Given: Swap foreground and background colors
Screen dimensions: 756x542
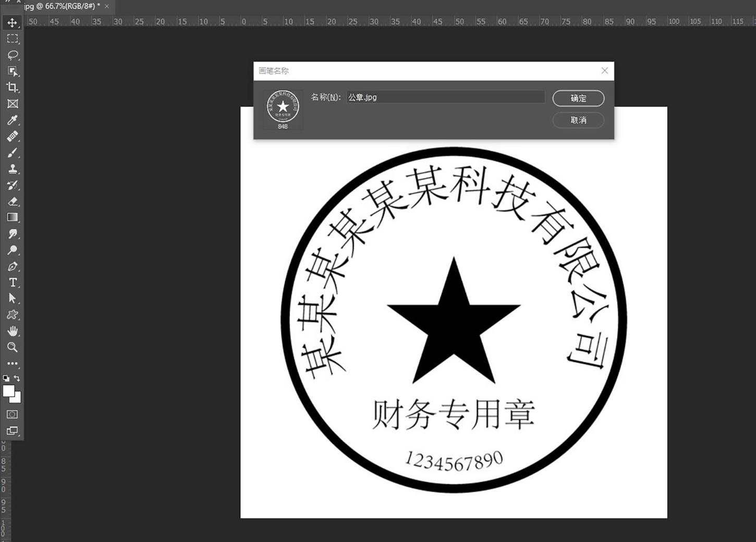Looking at the screenshot, I should [x=17, y=378].
